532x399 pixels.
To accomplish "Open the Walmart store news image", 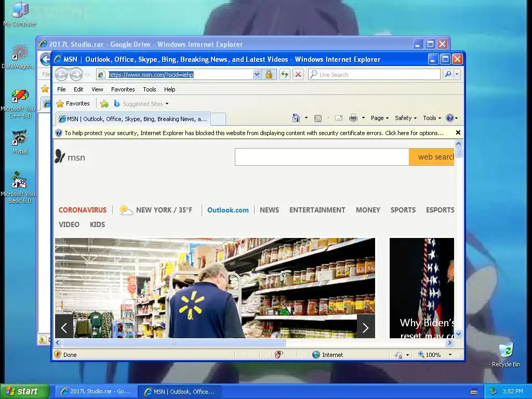I will [215, 288].
